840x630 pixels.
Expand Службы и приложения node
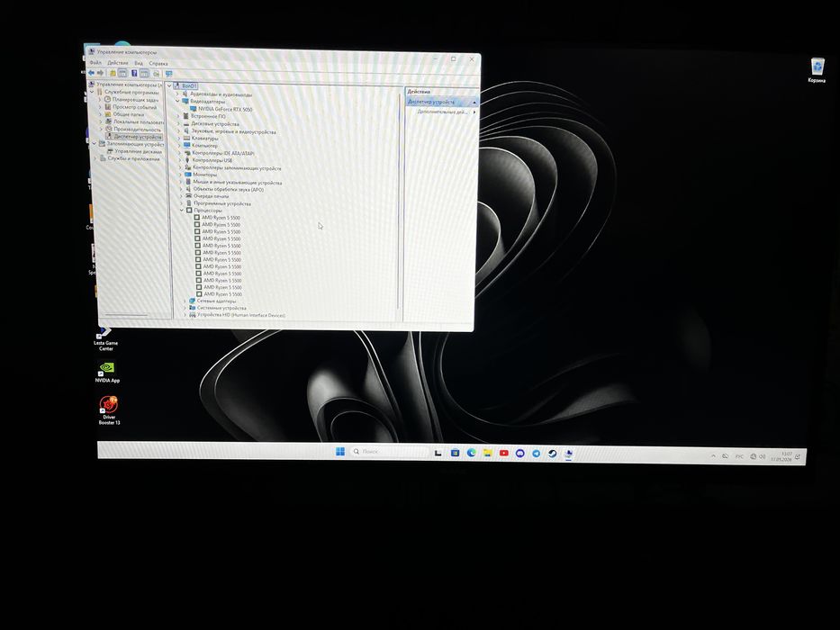pyautogui.click(x=96, y=158)
